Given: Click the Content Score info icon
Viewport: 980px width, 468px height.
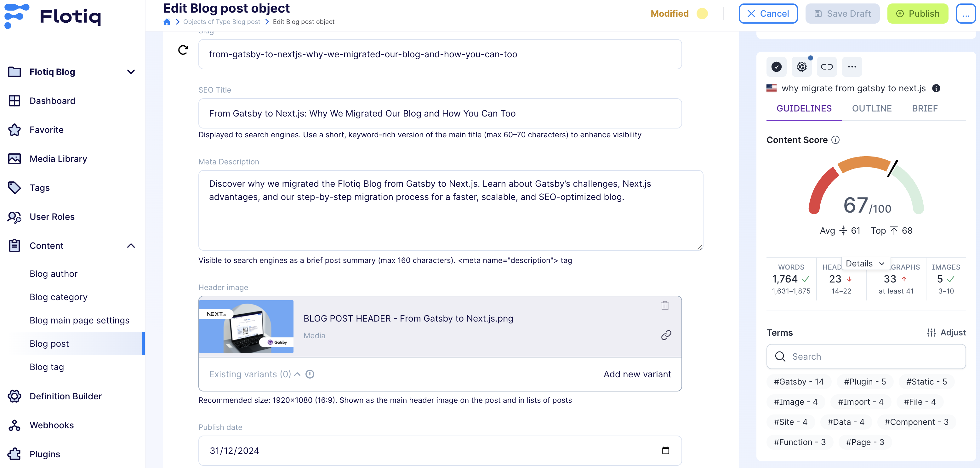Looking at the screenshot, I should (835, 140).
